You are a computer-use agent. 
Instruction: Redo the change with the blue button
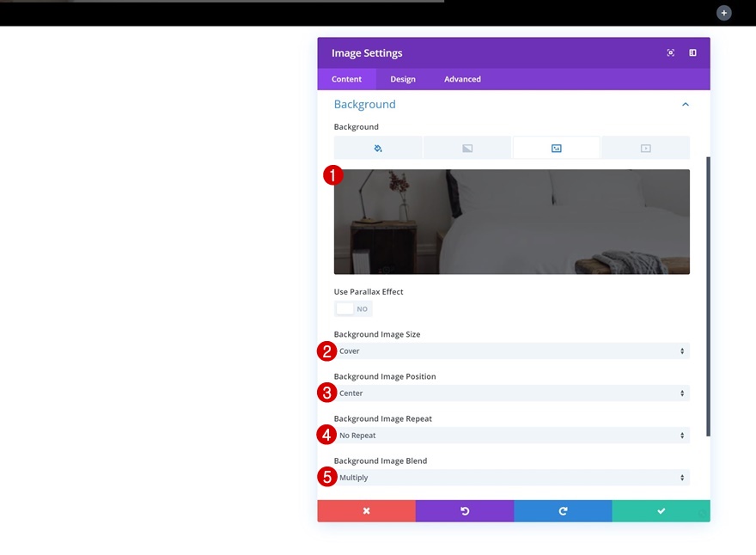pyautogui.click(x=563, y=510)
